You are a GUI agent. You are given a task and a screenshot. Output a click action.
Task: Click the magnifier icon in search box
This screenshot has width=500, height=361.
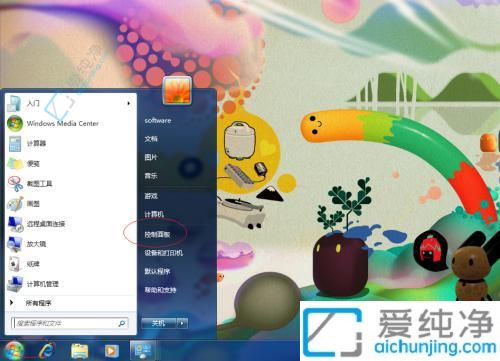pos(122,323)
